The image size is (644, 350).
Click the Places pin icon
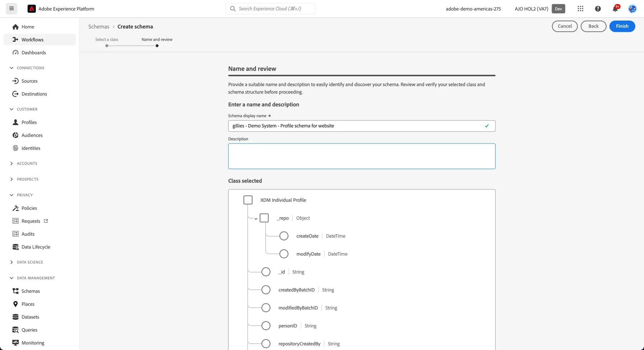coord(15,304)
